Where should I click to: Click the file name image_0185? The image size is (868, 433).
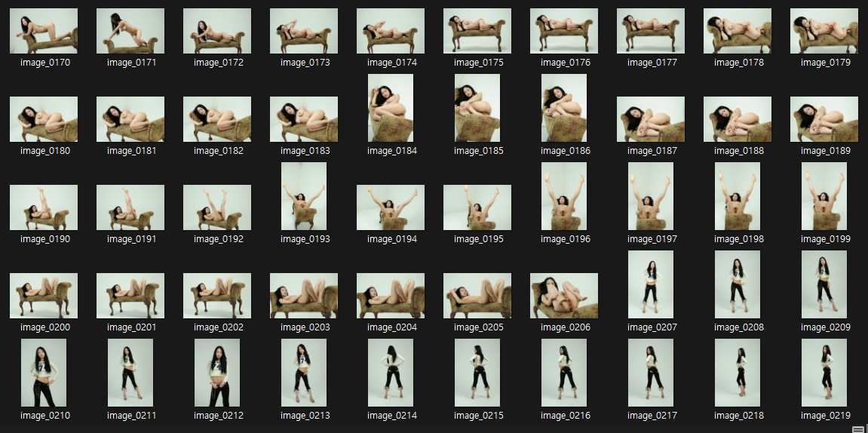(x=479, y=151)
